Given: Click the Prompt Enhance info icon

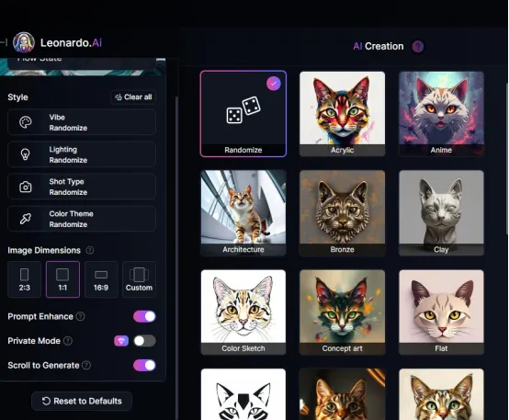Looking at the screenshot, I should [x=80, y=316].
